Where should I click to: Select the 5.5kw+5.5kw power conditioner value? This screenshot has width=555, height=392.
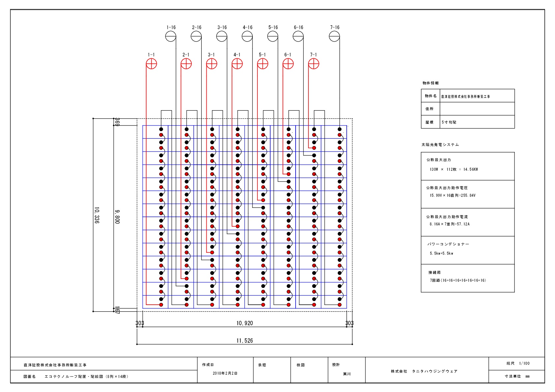coord(441,253)
